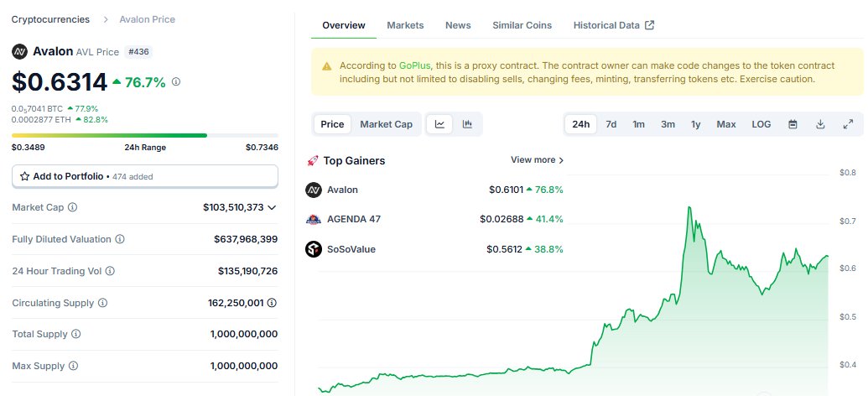The image size is (868, 396).
Task: Click the Add to Portfolio button
Action: [145, 177]
